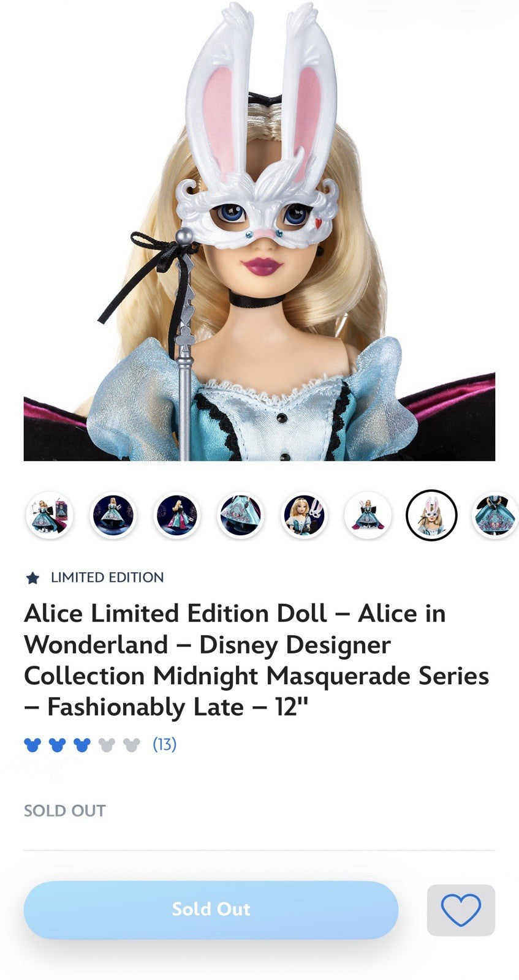Tap the LIMITED EDITION label text

click(107, 578)
